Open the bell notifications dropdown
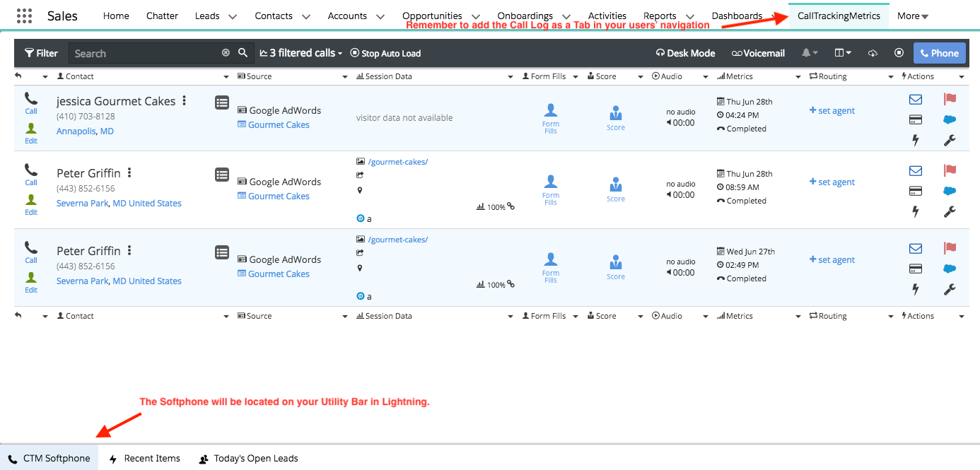The image size is (980, 470). [810, 53]
